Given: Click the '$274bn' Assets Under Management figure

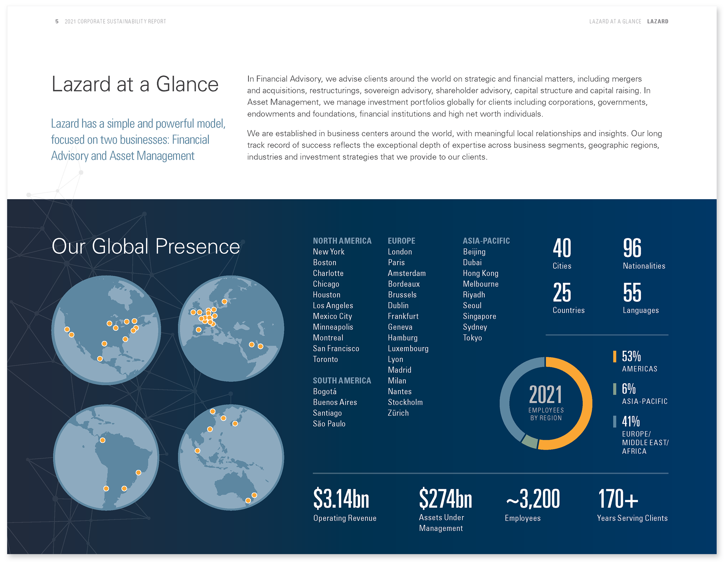Looking at the screenshot, I should [445, 499].
